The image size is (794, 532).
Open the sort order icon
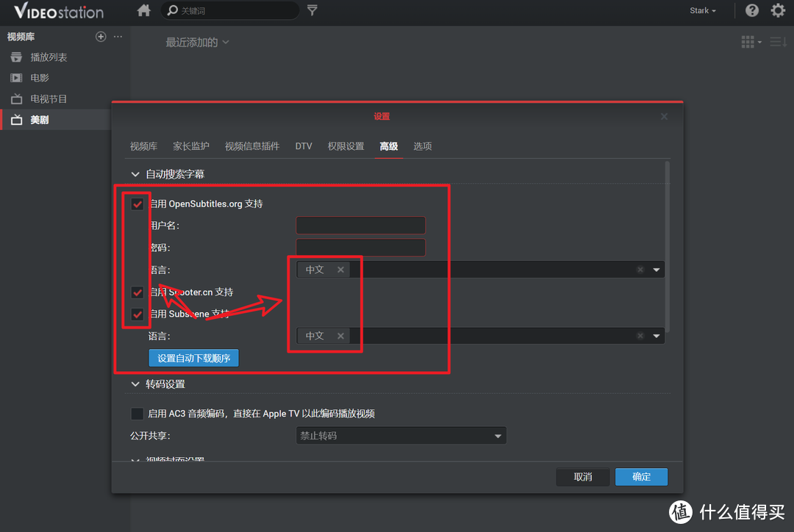tap(778, 42)
